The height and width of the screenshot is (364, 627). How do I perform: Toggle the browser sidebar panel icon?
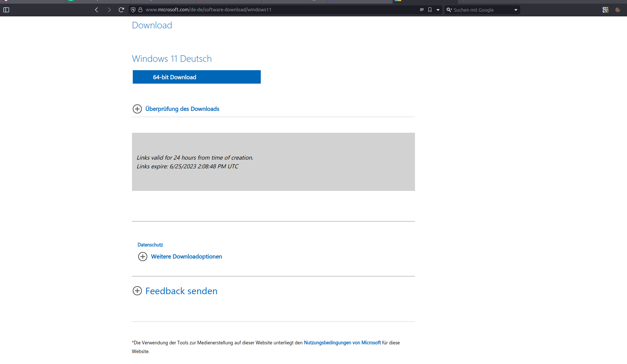click(6, 10)
